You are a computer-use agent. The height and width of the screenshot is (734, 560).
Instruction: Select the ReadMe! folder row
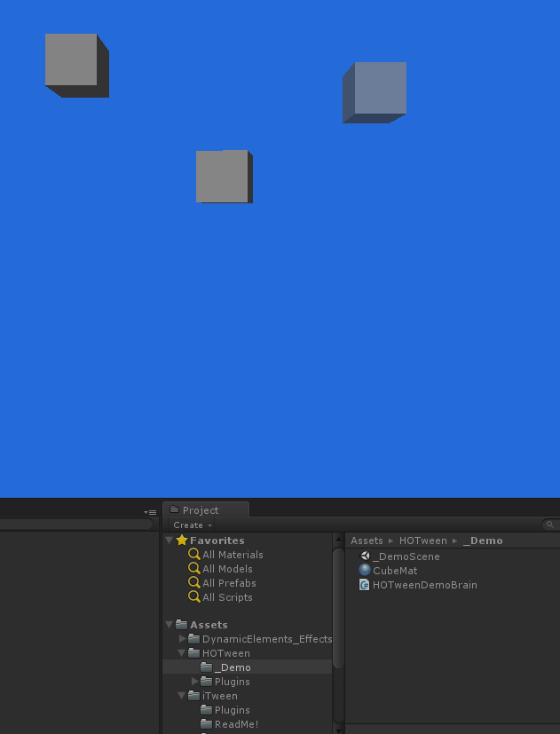(248, 723)
